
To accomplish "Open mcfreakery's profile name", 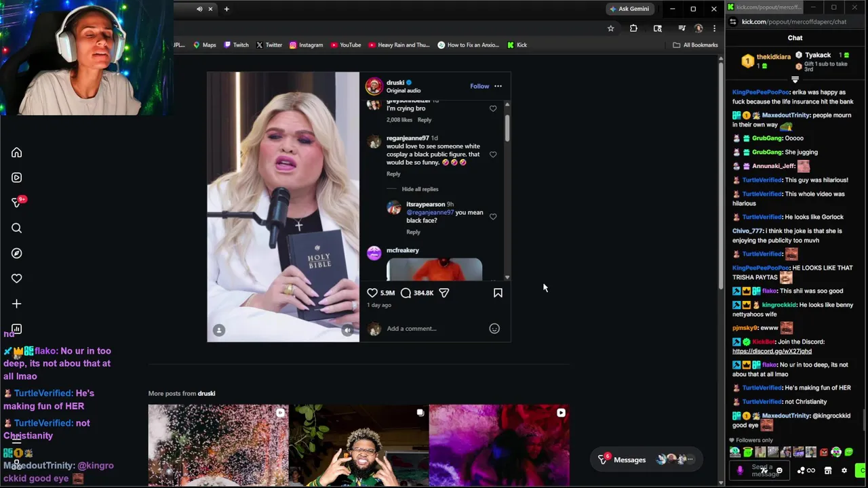I will coord(403,250).
